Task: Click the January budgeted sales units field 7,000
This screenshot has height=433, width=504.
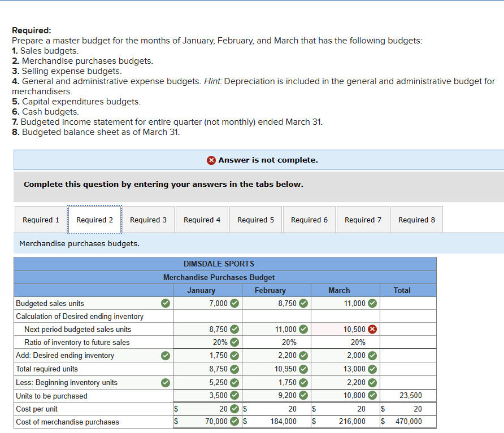Action: (207, 303)
